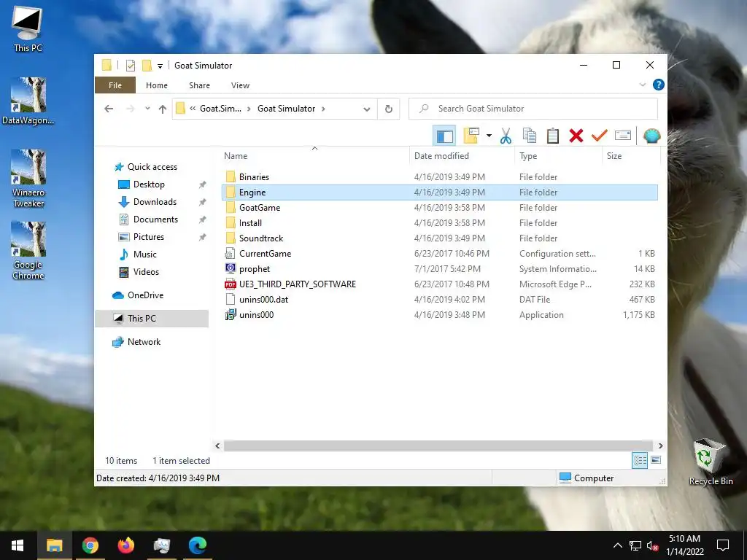Open Explorer help question mark
The image size is (747, 560).
[659, 85]
